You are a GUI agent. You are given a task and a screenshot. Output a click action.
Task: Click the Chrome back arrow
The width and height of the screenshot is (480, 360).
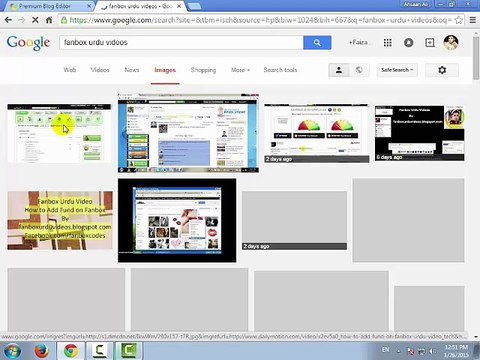coord(8,20)
